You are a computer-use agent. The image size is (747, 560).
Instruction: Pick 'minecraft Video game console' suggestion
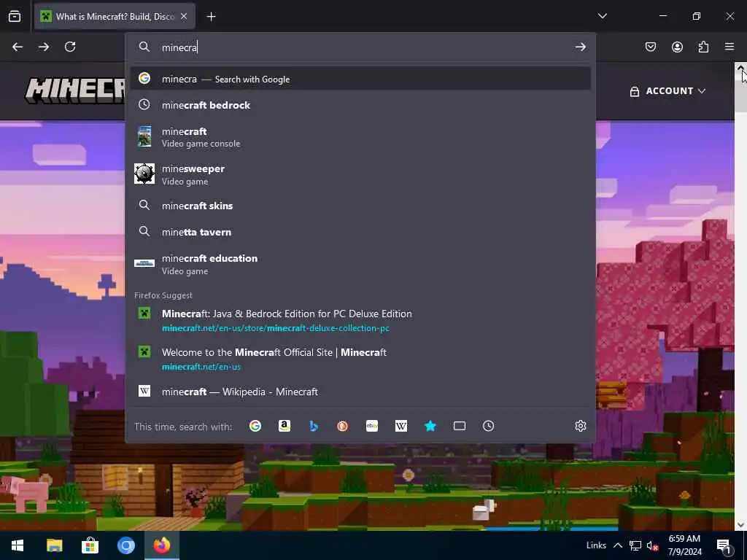[x=360, y=137]
